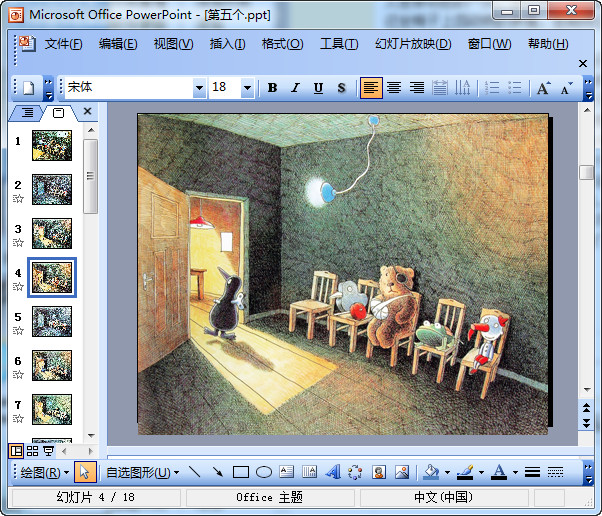This screenshot has width=602, height=516.
Task: Click the font name field 宋体
Action: tap(129, 88)
